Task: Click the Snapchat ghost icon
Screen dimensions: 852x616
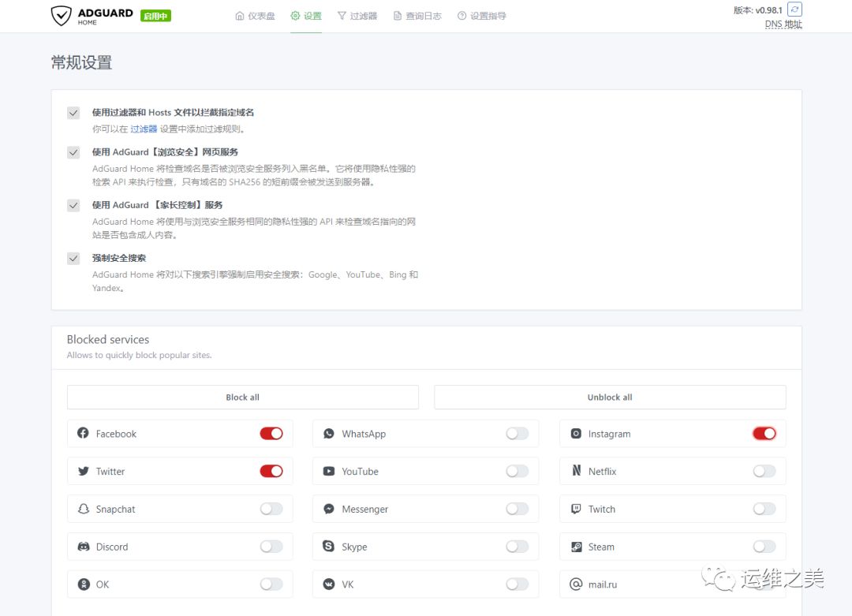Action: coord(83,509)
